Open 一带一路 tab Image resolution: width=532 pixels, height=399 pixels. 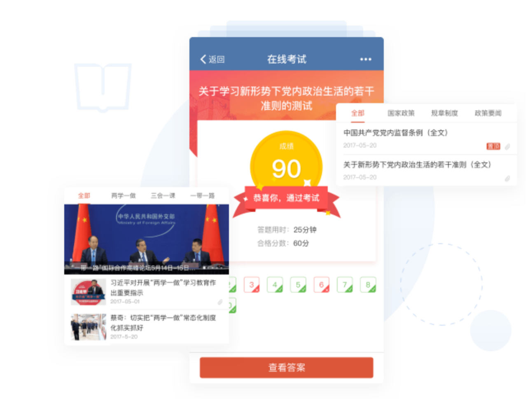tap(203, 195)
